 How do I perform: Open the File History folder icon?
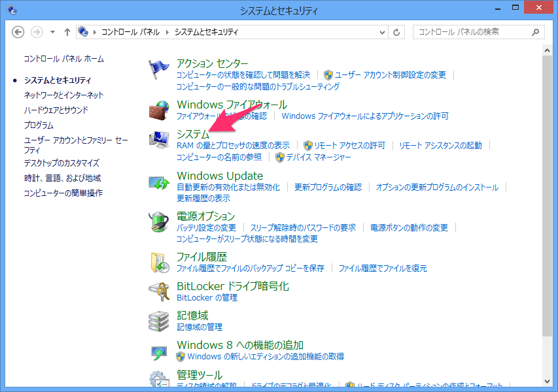[x=159, y=263]
